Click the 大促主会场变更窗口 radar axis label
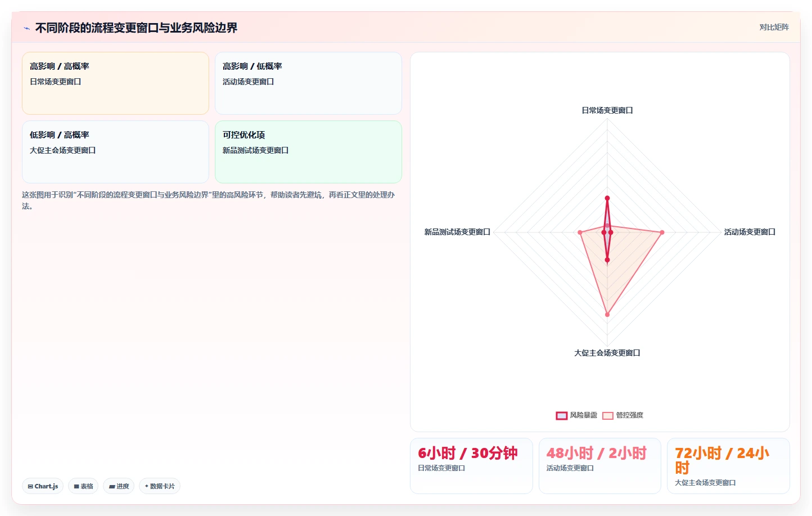Image resolution: width=812 pixels, height=516 pixels. click(x=607, y=353)
